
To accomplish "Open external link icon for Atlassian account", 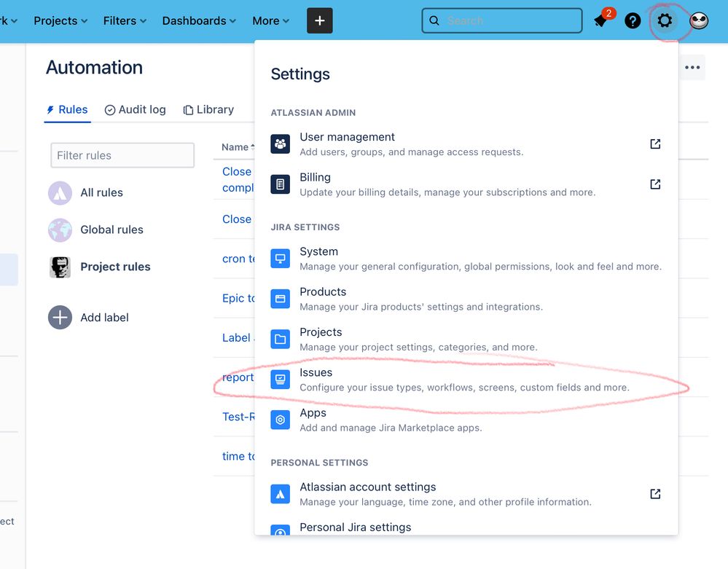I will (655, 494).
